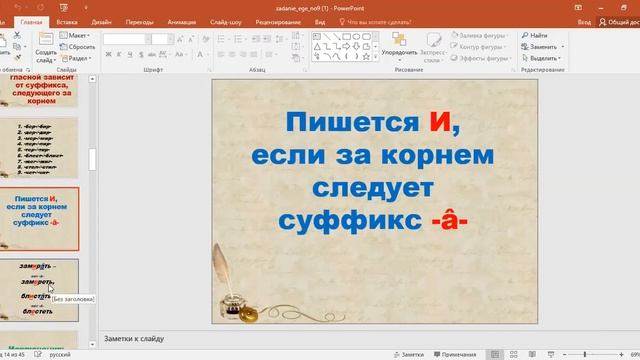Image resolution: width=640 pixels, height=360 pixels.
Task: Clear all formatting icon in font group
Action: [206, 39]
